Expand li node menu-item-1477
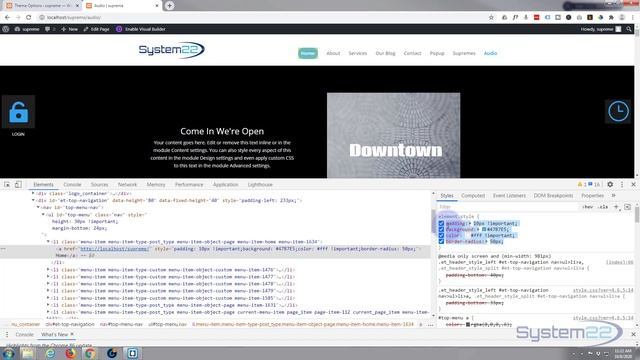Viewport: 640px width, 360px height. [x=48, y=277]
